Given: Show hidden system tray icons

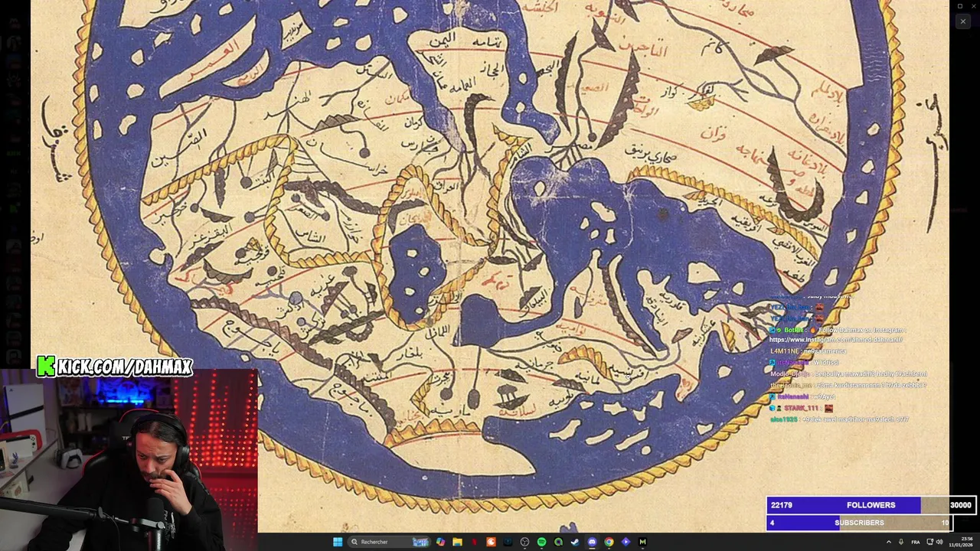Looking at the screenshot, I should tap(889, 542).
